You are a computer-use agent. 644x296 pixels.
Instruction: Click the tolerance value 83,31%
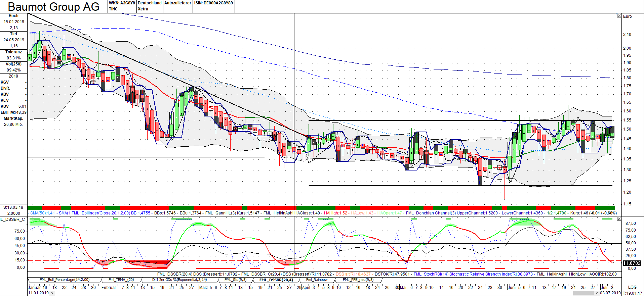14,58
